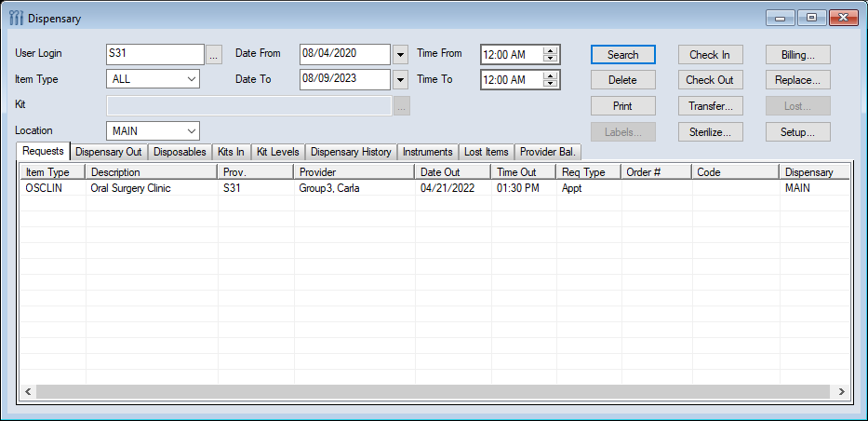This screenshot has width=868, height=421.
Task: Open the Date From calendar dropdown
Action: [401, 55]
